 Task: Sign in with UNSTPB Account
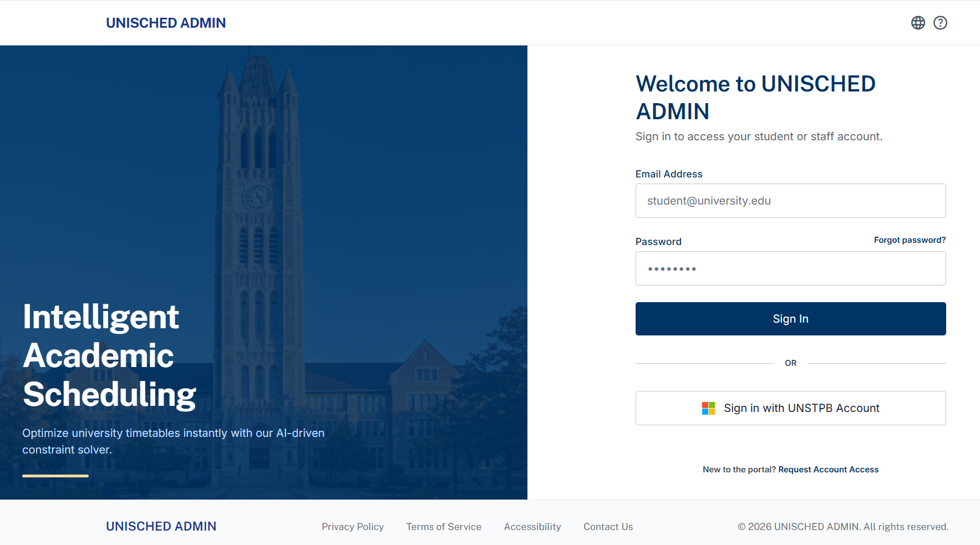pyautogui.click(x=790, y=408)
